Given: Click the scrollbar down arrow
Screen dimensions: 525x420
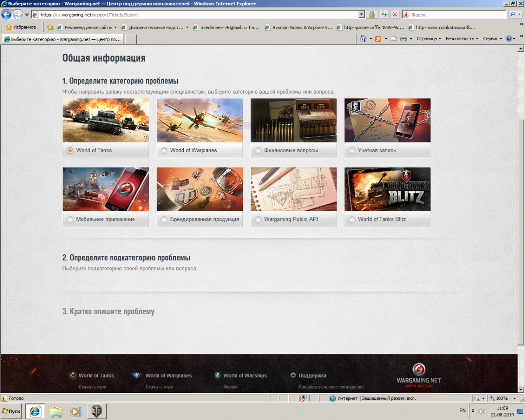Looking at the screenshot, I should coord(521,389).
